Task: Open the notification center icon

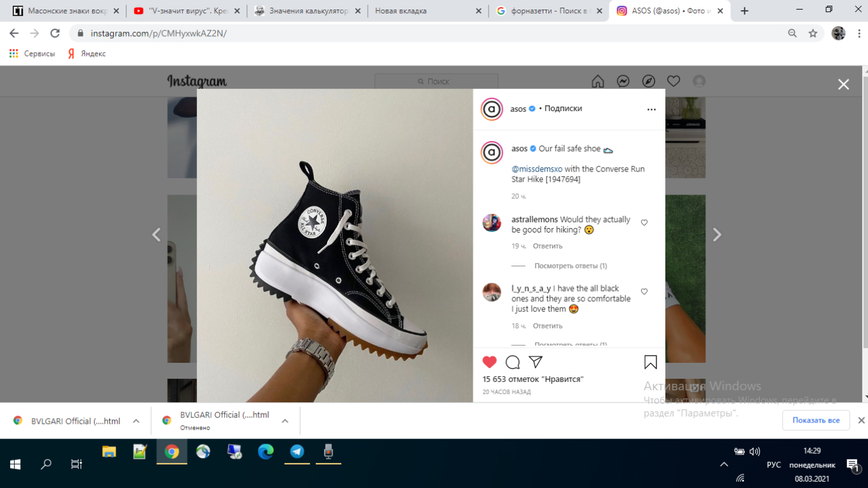Action: tap(853, 465)
